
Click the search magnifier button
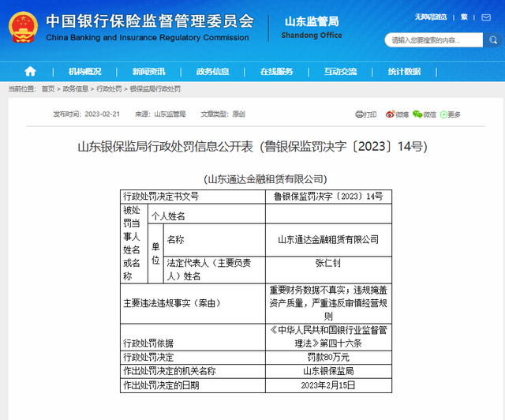click(x=492, y=40)
